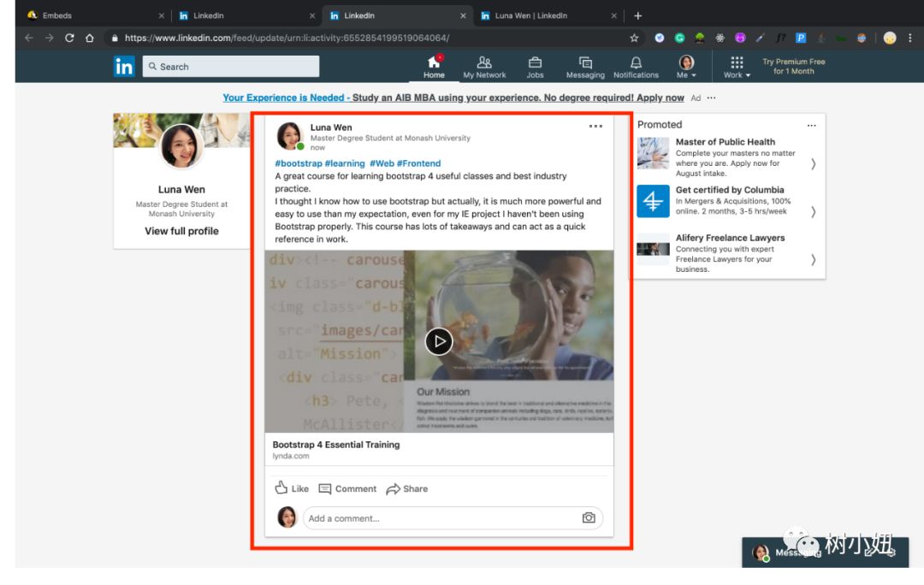Image resolution: width=924 pixels, height=585 pixels.
Task: Open the Notifications bell icon
Action: 636,67
